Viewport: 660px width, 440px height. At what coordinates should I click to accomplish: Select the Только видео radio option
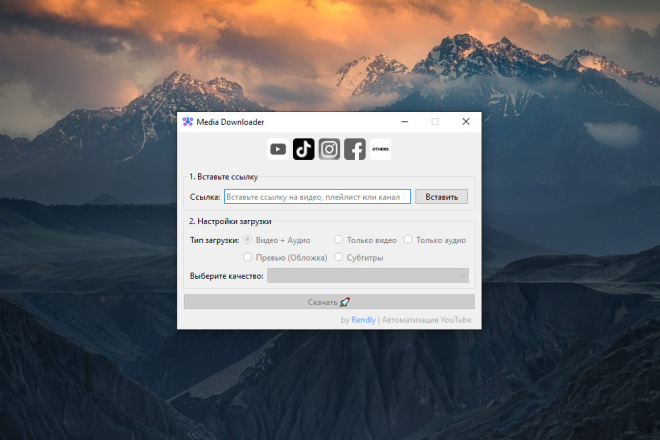pos(365,240)
